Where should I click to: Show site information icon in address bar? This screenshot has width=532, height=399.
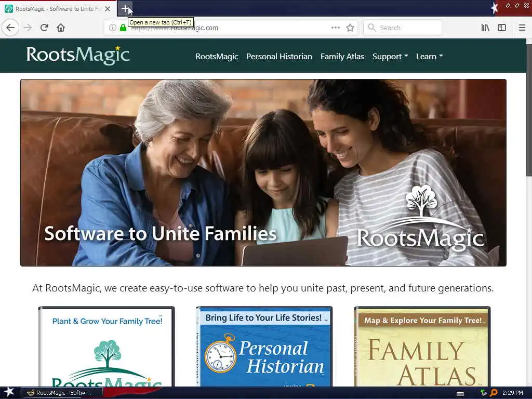click(113, 28)
